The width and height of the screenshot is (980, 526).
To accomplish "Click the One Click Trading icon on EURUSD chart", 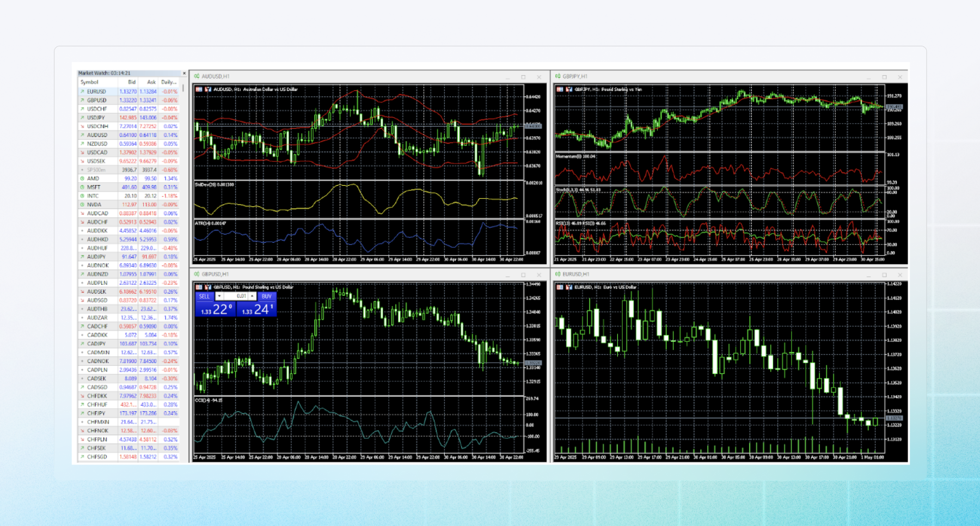I will [560, 287].
